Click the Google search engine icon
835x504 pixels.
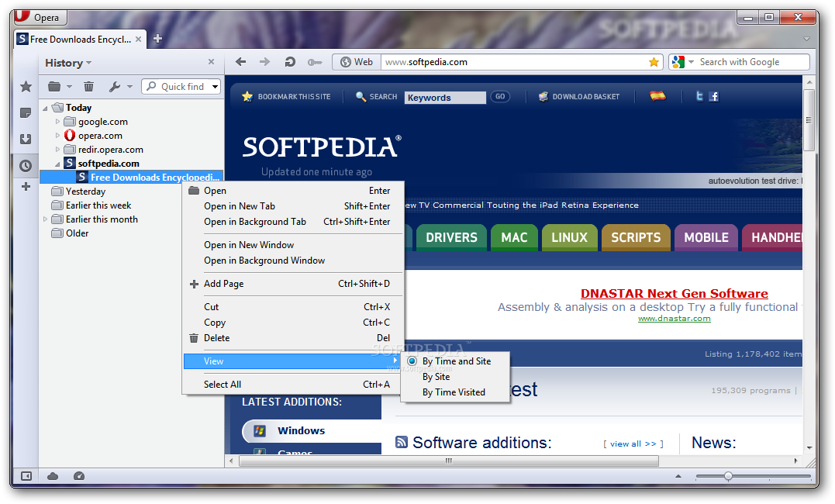click(x=678, y=62)
